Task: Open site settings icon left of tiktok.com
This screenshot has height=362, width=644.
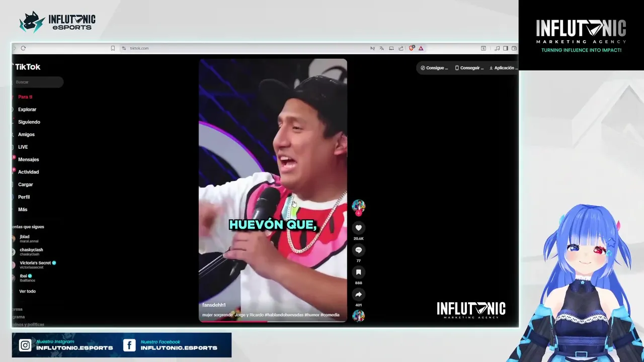Action: (x=124, y=48)
